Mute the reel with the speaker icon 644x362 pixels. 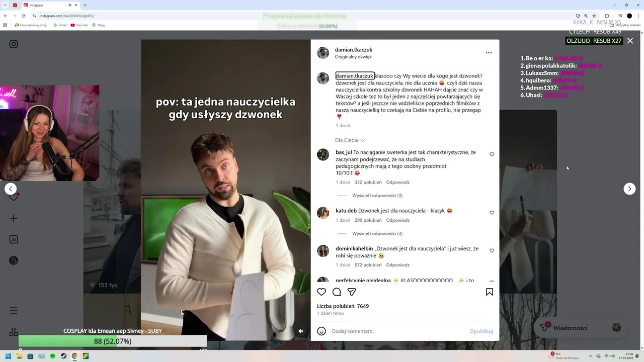301,331
